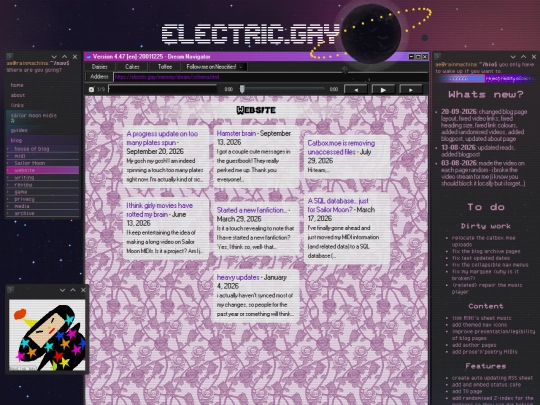Expand the 'house of blog' submenu arrow
The width and height of the screenshot is (540, 405).
(x=8, y=149)
